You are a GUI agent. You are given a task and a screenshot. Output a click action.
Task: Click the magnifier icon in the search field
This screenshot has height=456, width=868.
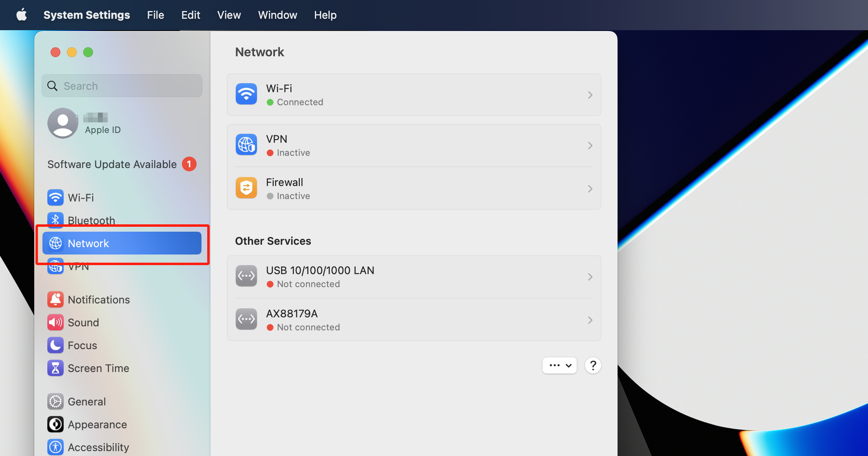click(53, 86)
